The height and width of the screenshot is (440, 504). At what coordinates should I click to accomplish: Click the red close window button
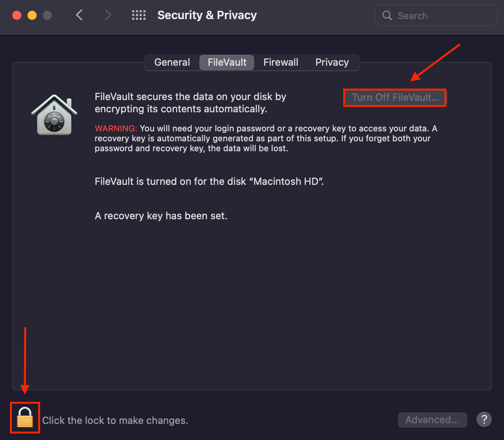tap(17, 15)
